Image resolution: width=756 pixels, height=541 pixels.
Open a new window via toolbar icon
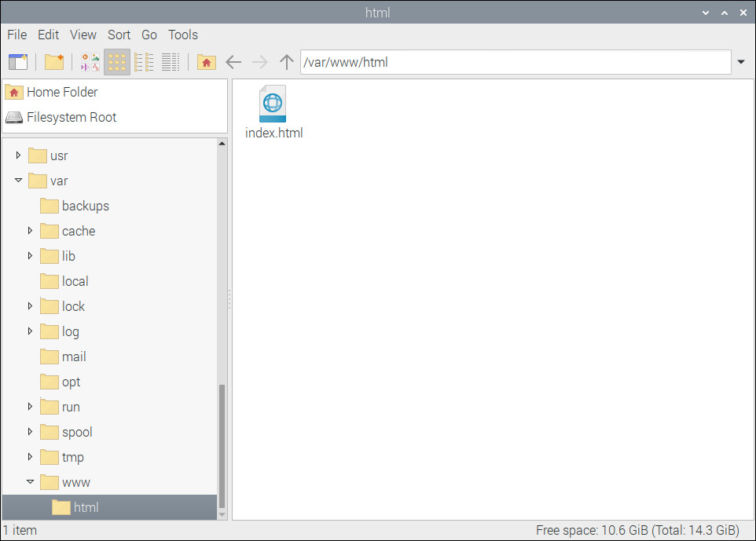(18, 62)
